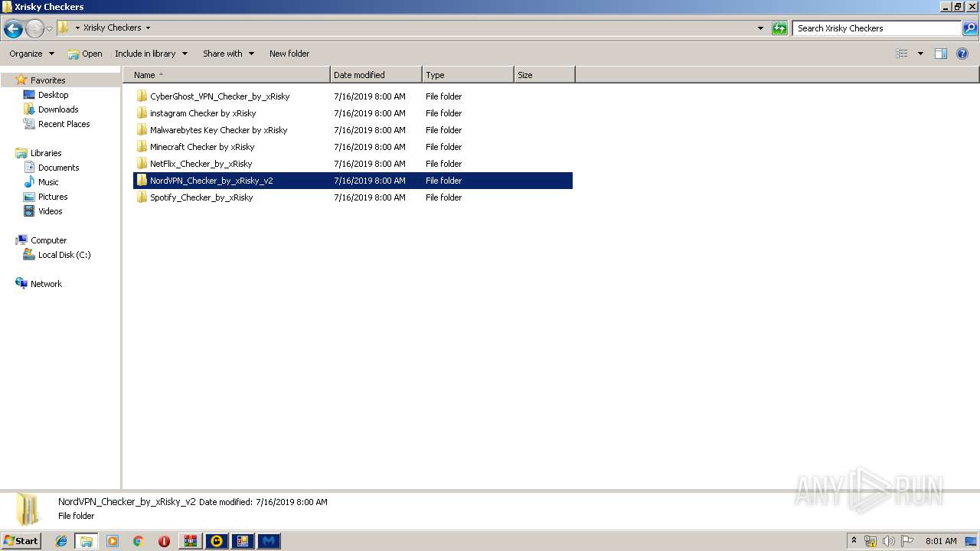Screen dimensions: 980x551
Task: Open the WinRAR taskbar icon
Action: pos(191,541)
